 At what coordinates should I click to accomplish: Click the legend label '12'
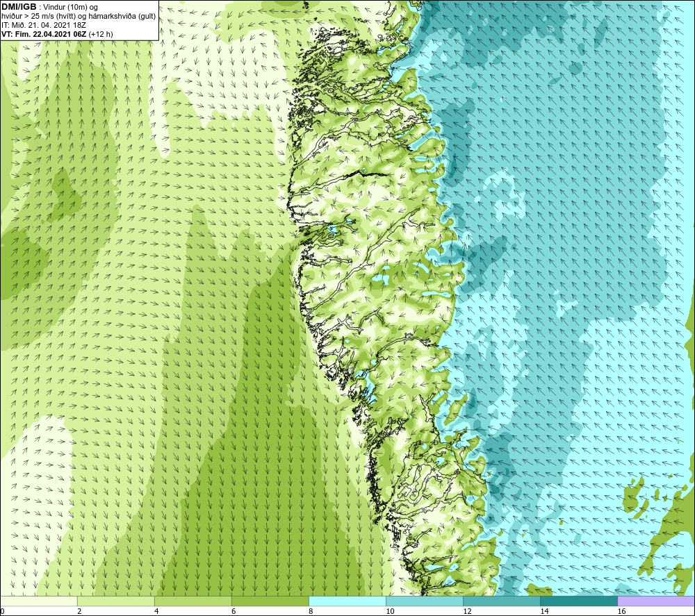(467, 612)
